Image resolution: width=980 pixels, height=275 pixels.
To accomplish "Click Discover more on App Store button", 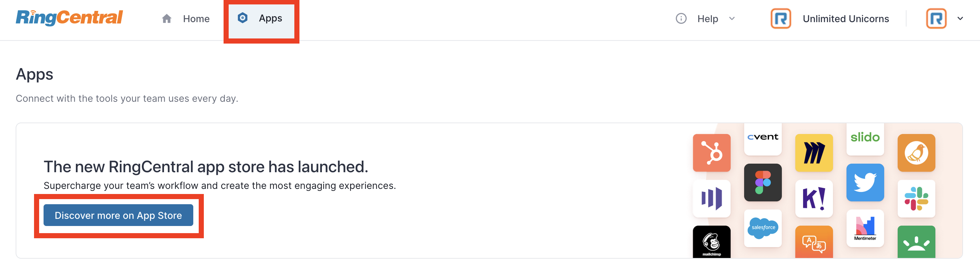I will tap(118, 215).
